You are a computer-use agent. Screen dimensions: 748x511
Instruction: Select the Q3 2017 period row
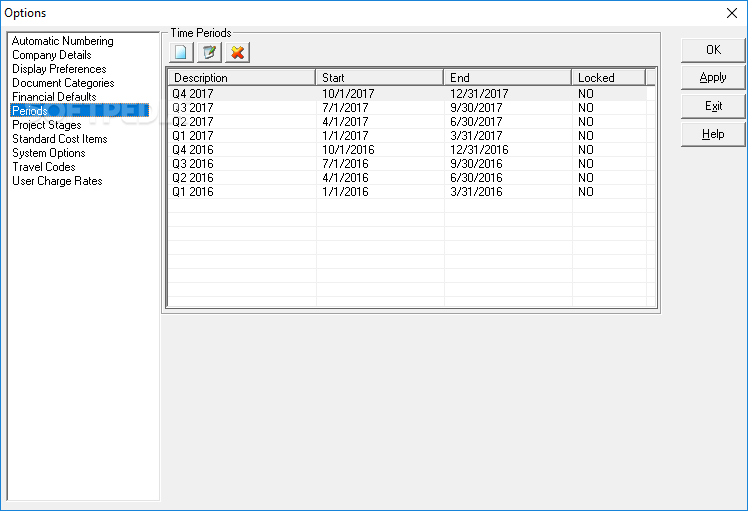click(408, 108)
